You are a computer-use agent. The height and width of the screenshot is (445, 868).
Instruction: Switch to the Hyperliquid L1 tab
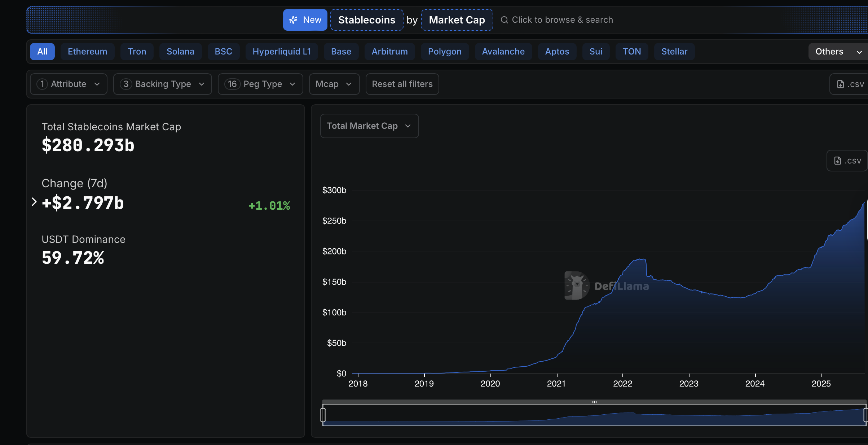click(282, 52)
